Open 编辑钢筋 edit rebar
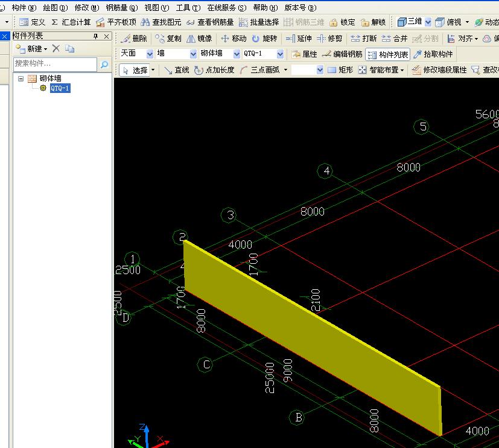Image resolution: width=499 pixels, height=448 pixels. (342, 54)
